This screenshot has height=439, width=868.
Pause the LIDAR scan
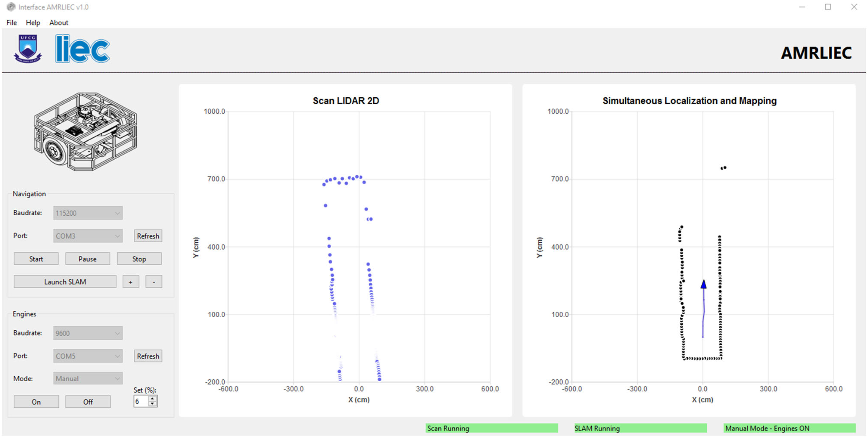click(x=87, y=259)
